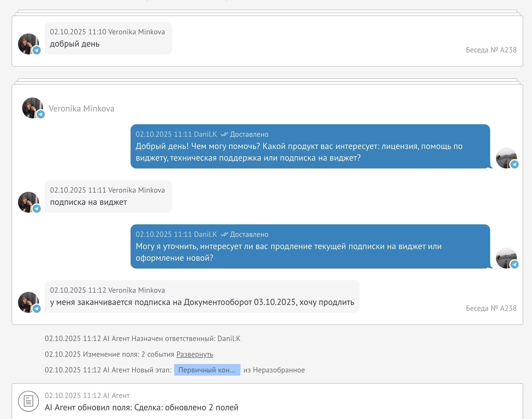The width and height of the screenshot is (532, 419).
Task: Open 'Беседа № A238' label in the top card
Action: point(491,50)
